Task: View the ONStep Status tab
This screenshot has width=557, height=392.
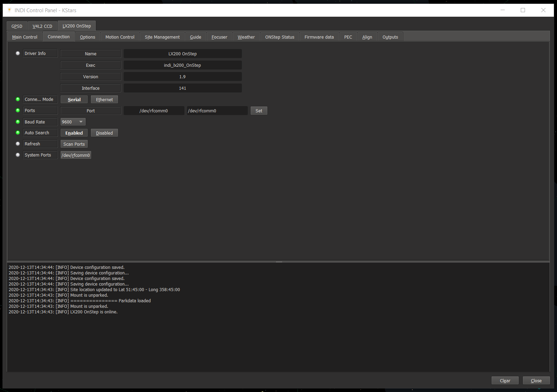Action: pos(280,37)
